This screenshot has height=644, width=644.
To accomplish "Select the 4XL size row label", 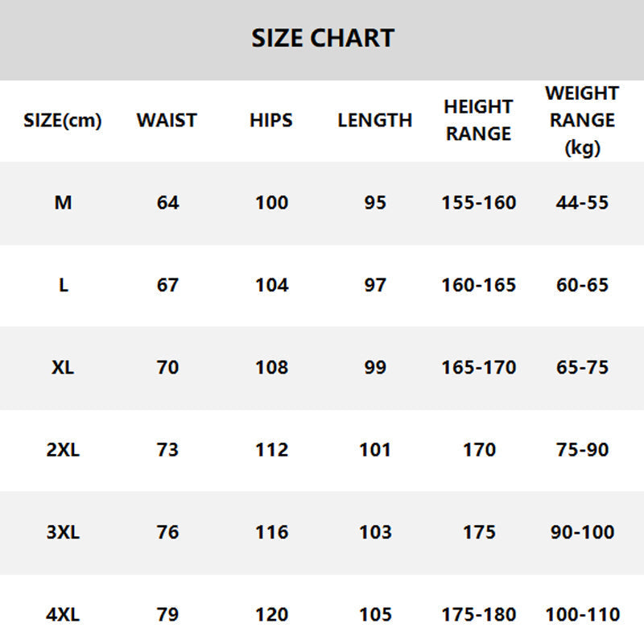I will [x=63, y=615].
